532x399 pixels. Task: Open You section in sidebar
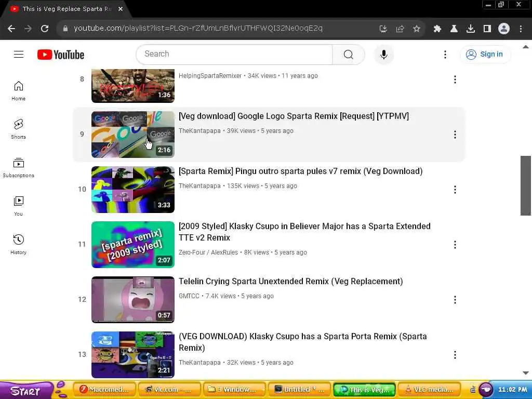coord(18,206)
